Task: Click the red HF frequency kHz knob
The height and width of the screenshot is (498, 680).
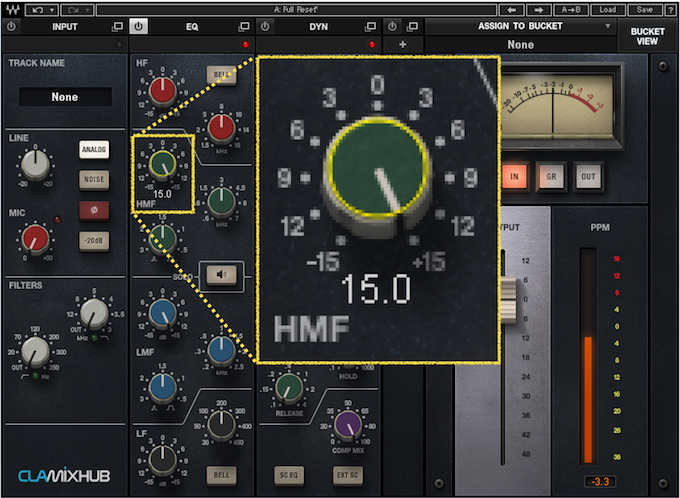Action: (222, 128)
